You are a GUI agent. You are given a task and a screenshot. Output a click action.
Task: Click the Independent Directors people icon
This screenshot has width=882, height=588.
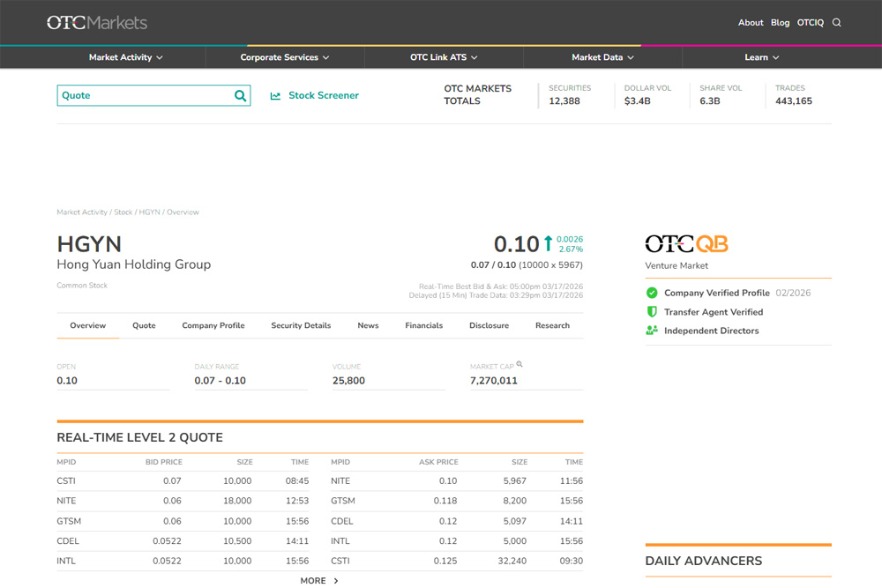652,331
